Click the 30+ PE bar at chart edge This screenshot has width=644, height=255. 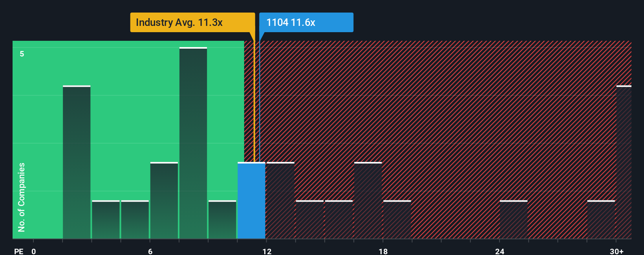click(x=624, y=162)
